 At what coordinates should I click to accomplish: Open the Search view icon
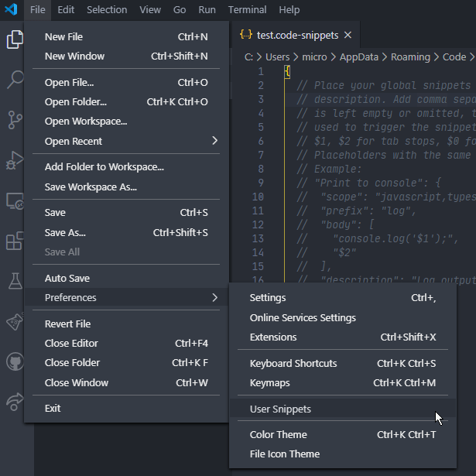pyautogui.click(x=15, y=79)
